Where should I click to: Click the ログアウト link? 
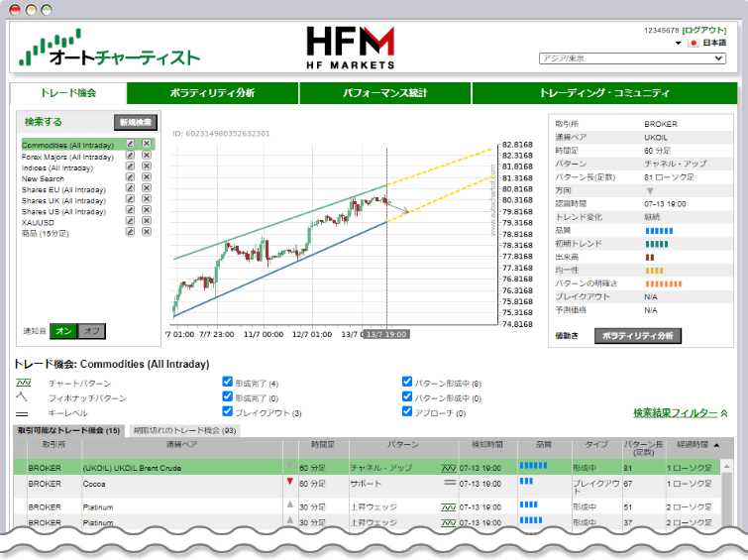click(704, 31)
